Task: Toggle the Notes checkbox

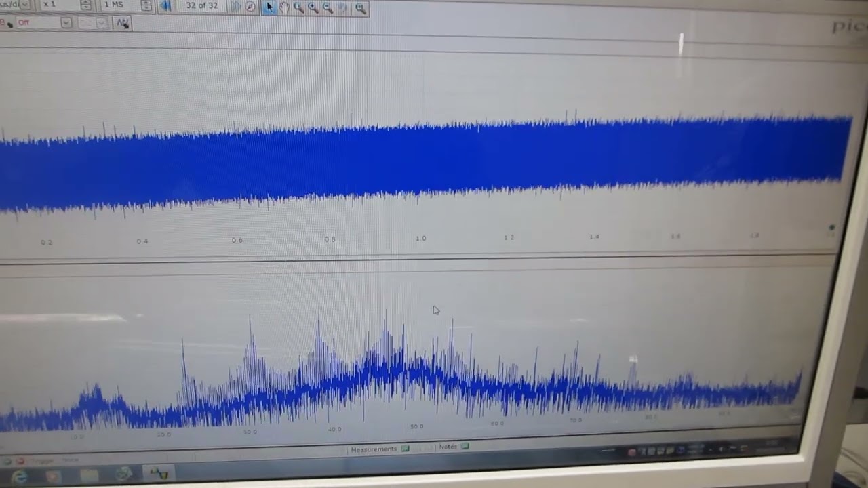Action: pyautogui.click(x=465, y=447)
